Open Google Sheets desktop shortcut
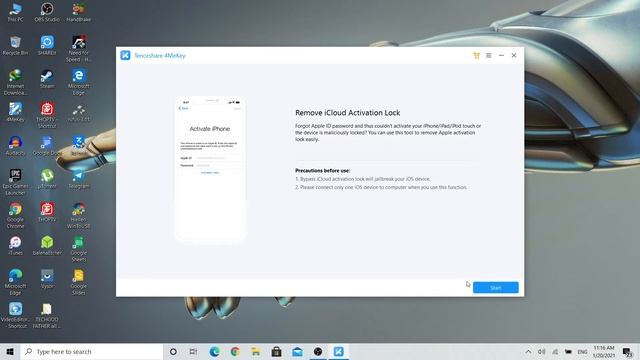This screenshot has height=360, width=640. [x=78, y=249]
